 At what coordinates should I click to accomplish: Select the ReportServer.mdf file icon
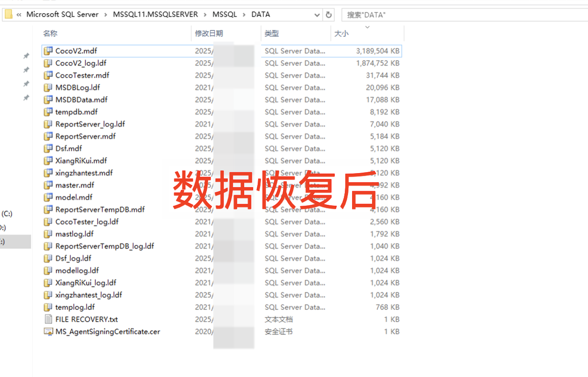48,136
